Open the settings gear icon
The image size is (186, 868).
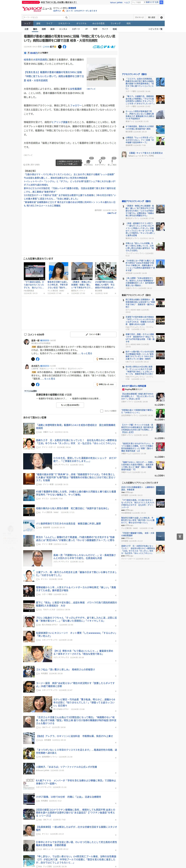point(161,18)
